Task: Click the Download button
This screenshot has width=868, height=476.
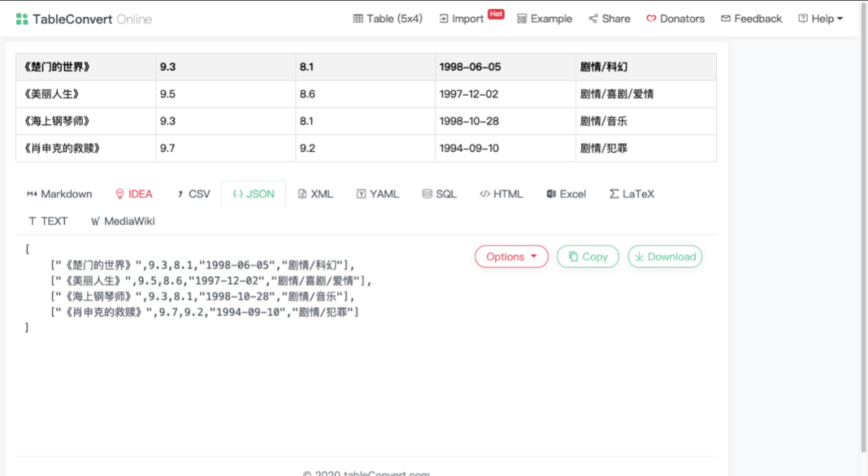Action: [665, 256]
